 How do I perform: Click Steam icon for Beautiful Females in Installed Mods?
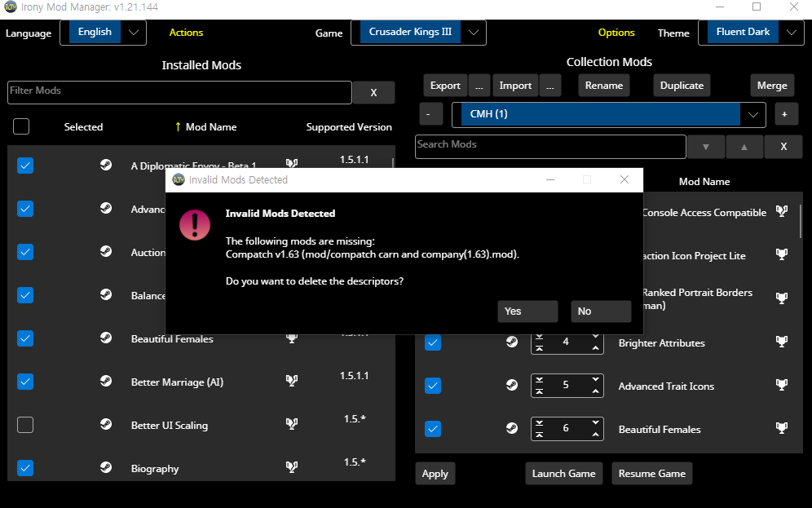tap(106, 338)
